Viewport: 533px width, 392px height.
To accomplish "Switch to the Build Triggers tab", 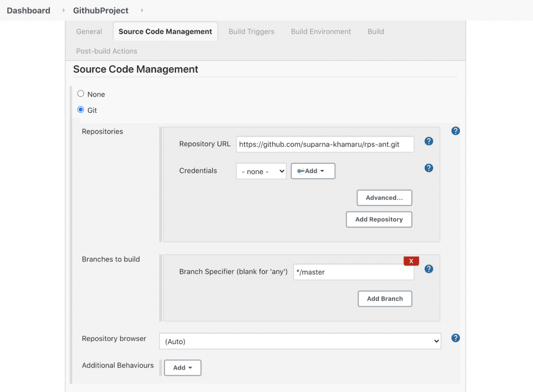I will tap(251, 32).
